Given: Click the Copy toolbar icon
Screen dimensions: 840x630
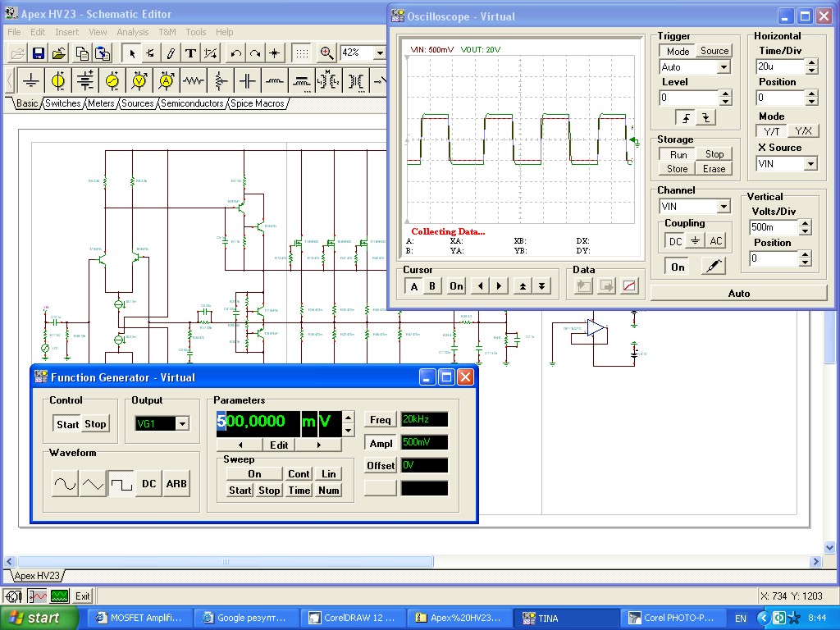Looking at the screenshot, I should (x=81, y=53).
